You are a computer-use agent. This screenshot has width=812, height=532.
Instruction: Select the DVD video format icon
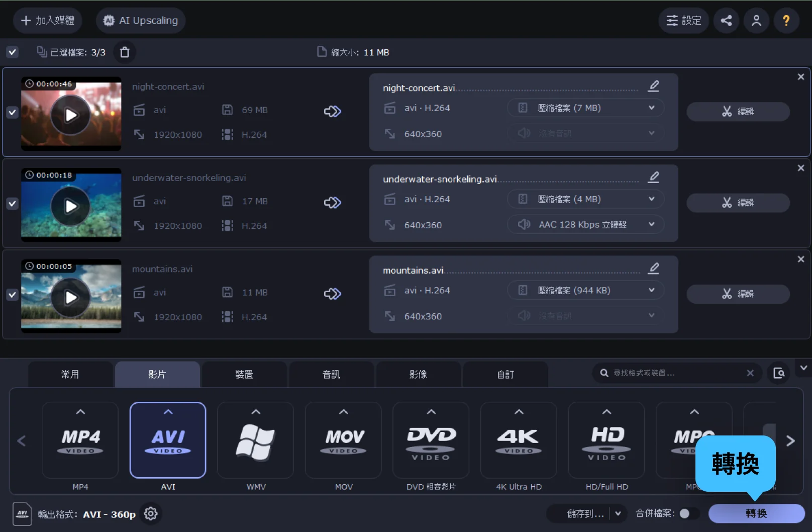point(431,440)
